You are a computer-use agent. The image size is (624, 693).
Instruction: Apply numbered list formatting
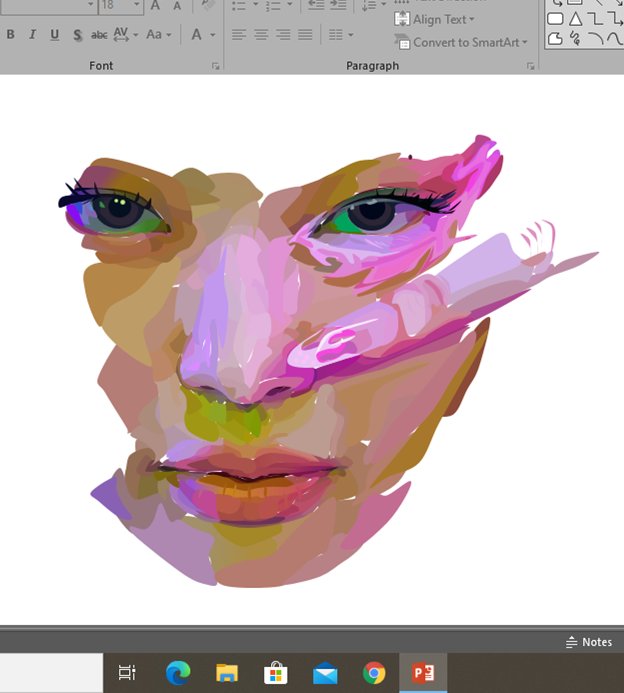[273, 5]
